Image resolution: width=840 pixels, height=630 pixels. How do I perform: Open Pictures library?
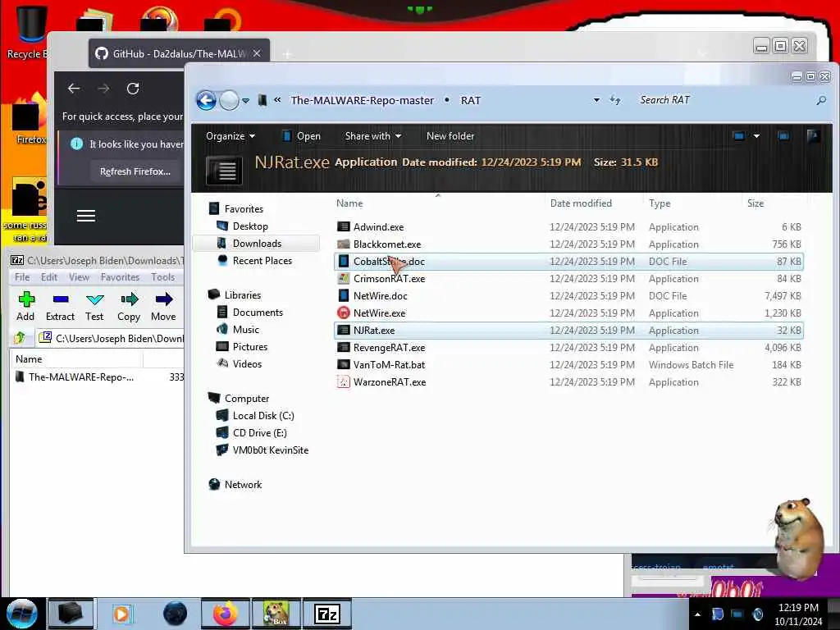click(x=249, y=347)
